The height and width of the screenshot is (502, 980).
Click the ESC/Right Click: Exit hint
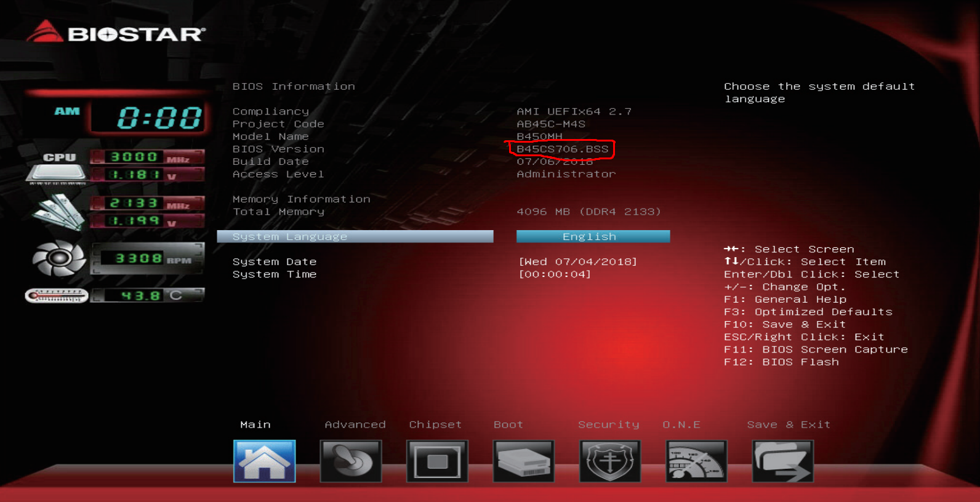[804, 337]
